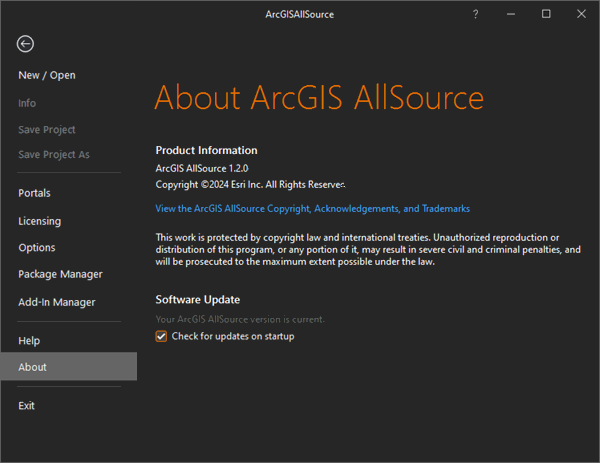Viewport: 600px width, 463px height.
Task: Go to the Portals page
Action: (34, 193)
